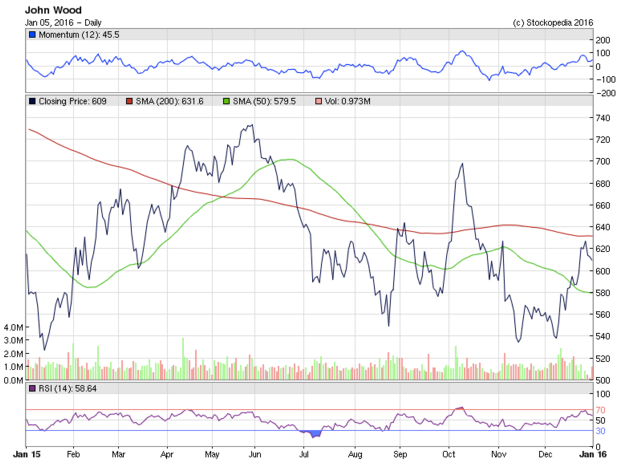Click the 'Jan 15' x-axis label
The height and width of the screenshot is (469, 620).
[26, 454]
